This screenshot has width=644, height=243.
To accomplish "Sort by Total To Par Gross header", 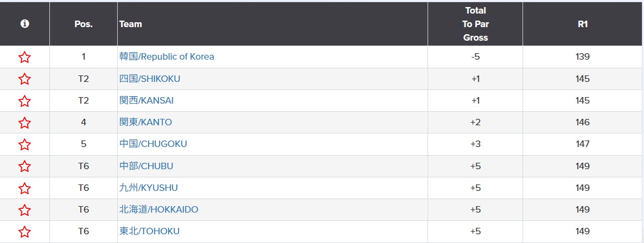I will (475, 24).
